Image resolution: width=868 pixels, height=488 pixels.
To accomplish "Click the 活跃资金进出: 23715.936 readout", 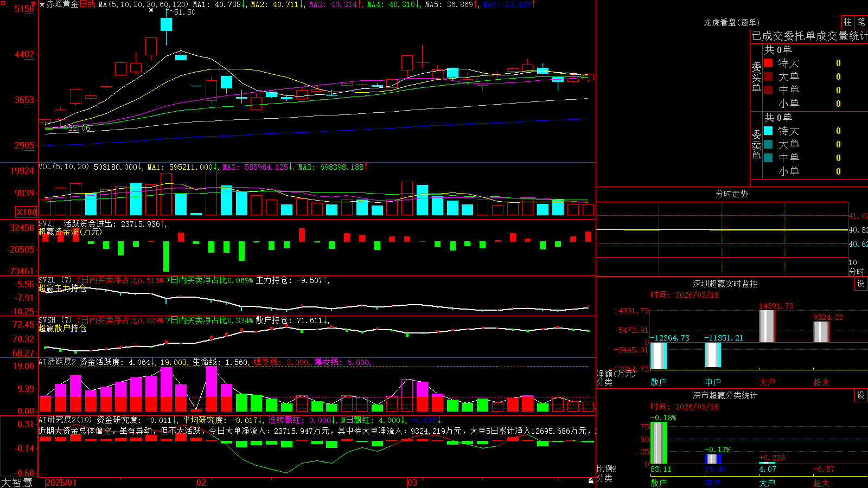I will pyautogui.click(x=114, y=223).
